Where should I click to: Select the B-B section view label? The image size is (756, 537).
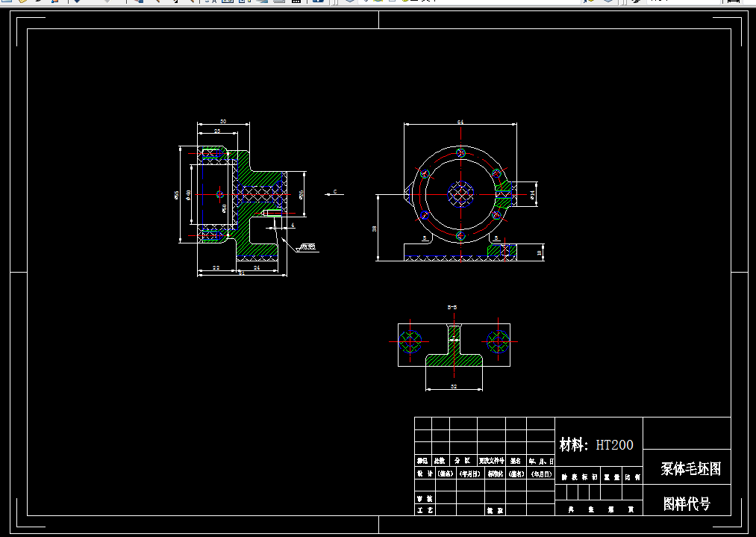coord(452,308)
